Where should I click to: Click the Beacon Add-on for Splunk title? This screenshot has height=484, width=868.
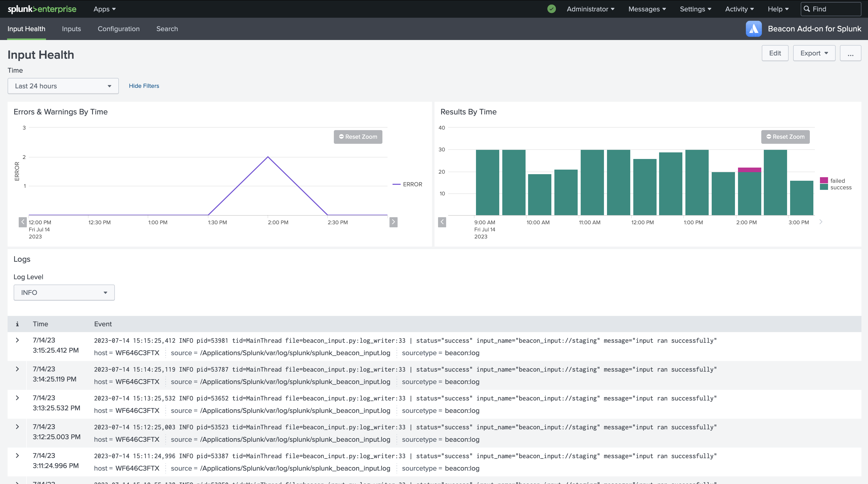click(x=814, y=29)
